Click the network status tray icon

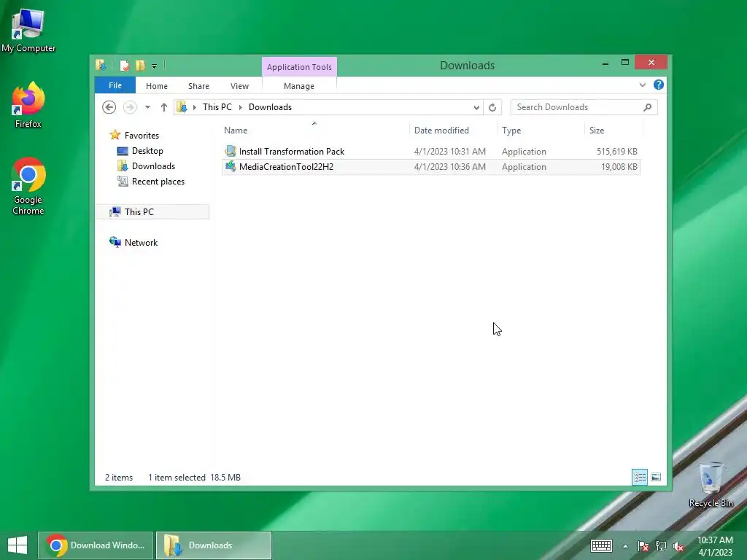(x=661, y=546)
